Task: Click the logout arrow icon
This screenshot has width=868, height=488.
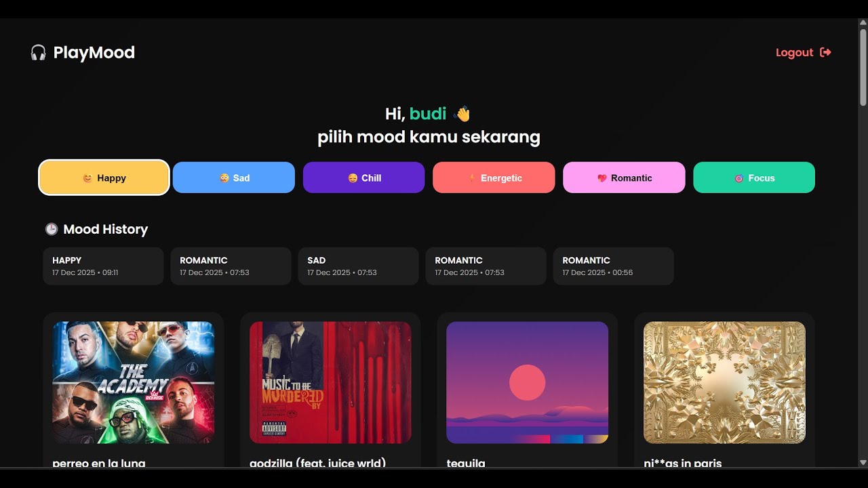Action: tap(825, 53)
